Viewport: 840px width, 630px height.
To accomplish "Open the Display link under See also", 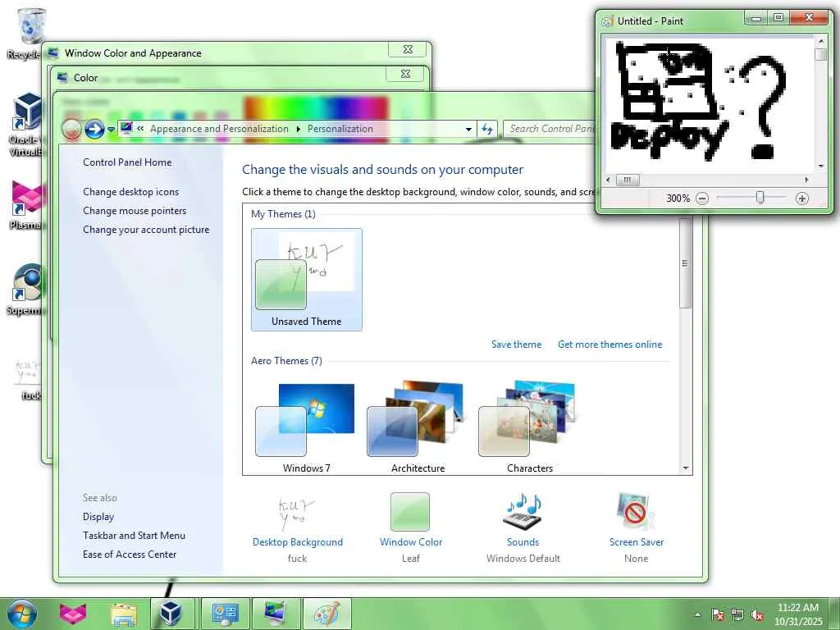I will point(98,517).
